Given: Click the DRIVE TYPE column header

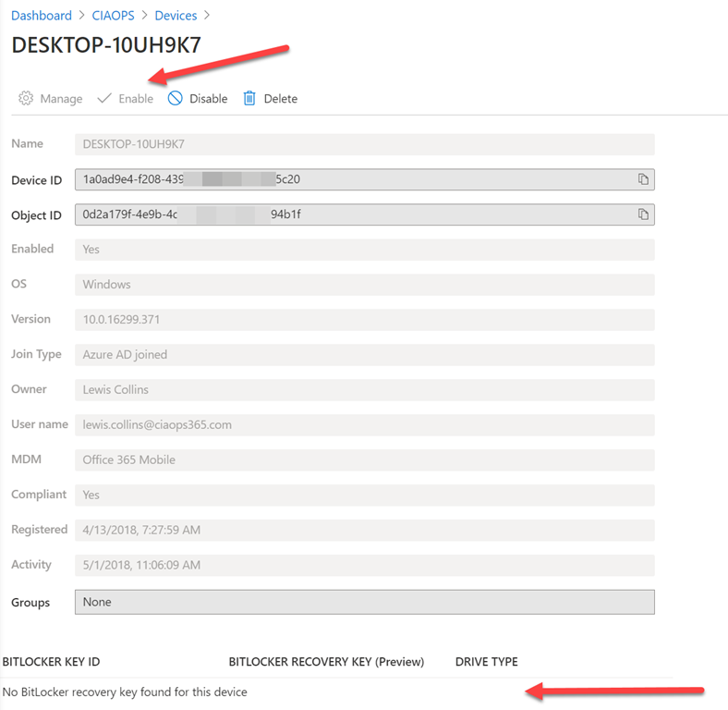Looking at the screenshot, I should 486,662.
